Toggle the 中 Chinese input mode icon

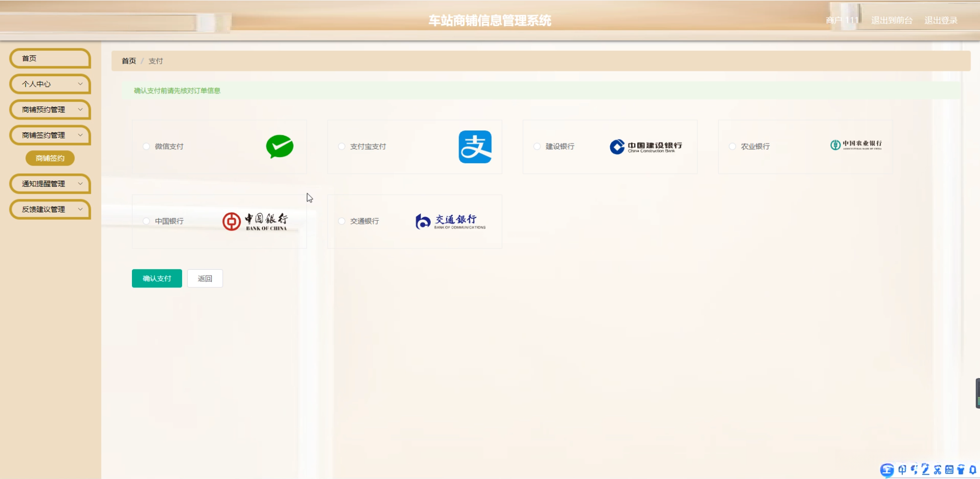(902, 470)
